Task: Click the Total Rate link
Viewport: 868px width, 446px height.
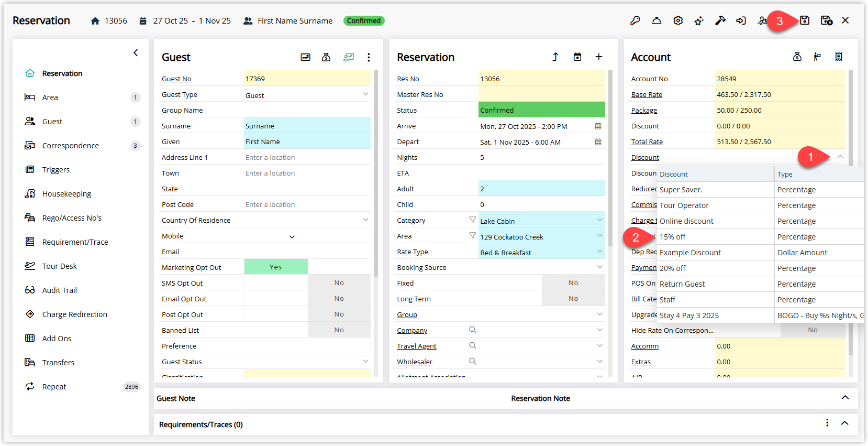Action: tap(647, 142)
